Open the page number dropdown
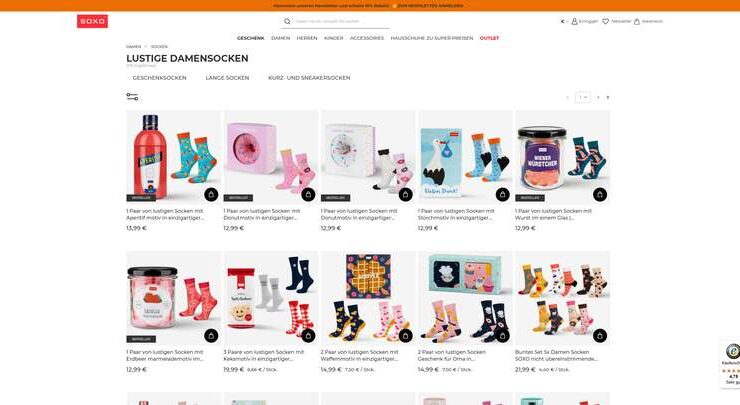Viewport: 740px width, 405px height. pyautogui.click(x=583, y=97)
